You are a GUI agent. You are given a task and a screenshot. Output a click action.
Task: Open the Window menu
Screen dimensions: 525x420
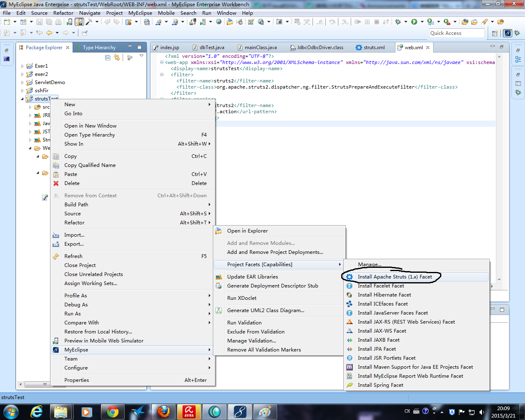(226, 13)
